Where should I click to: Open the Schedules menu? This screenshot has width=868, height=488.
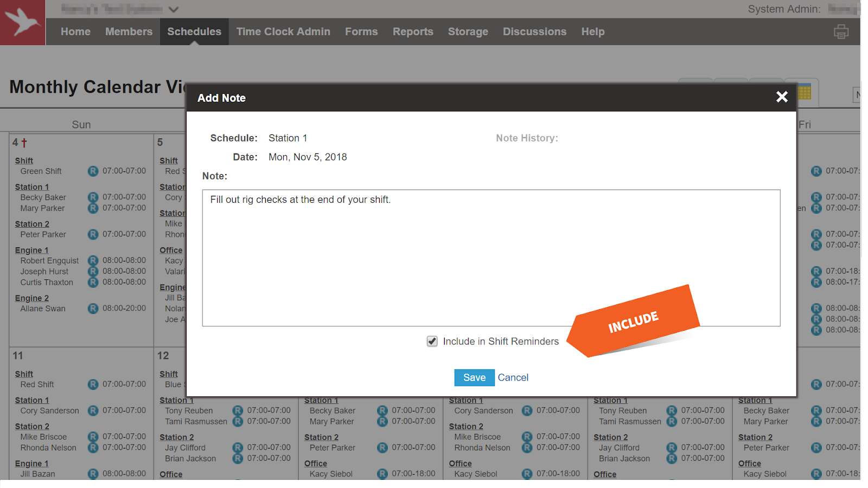tap(194, 31)
